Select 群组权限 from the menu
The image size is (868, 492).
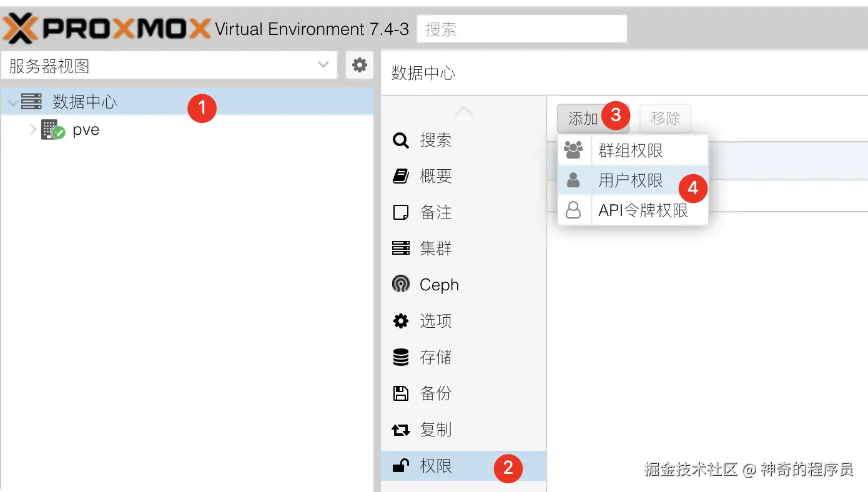tap(631, 150)
